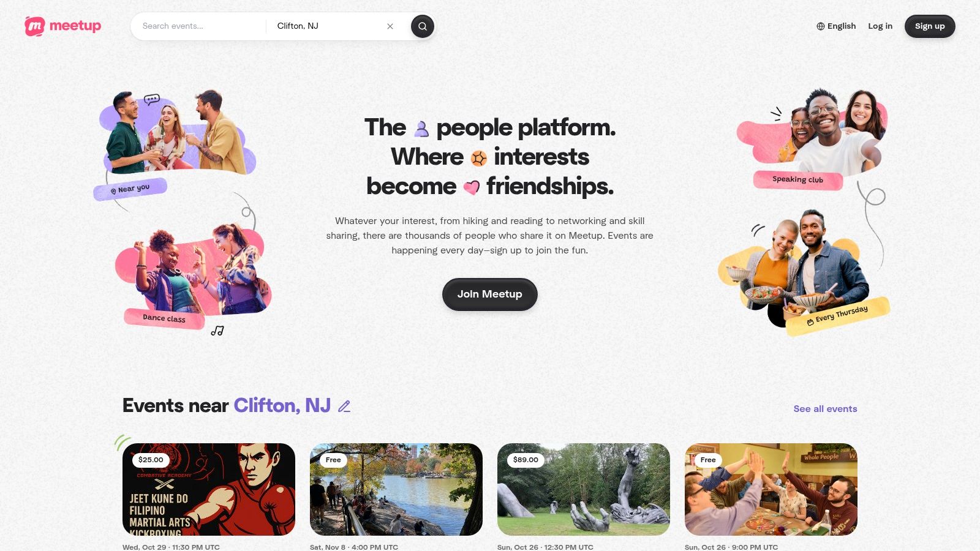Open the $89.00 sculpture park event thumbnail
This screenshot has width=980, height=551.
coord(584,489)
